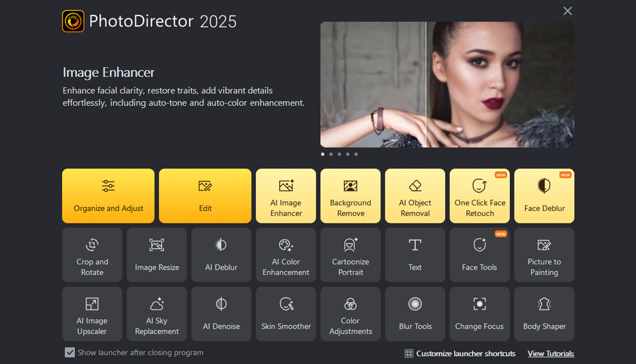636x364 pixels.
Task: Open the Crop and Rotate tool
Action: point(92,255)
